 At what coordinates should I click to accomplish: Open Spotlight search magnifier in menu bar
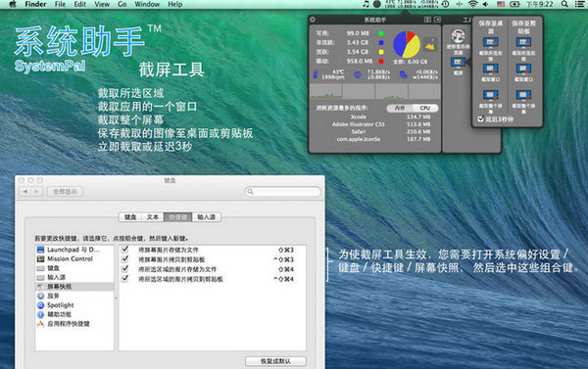pos(564,4)
